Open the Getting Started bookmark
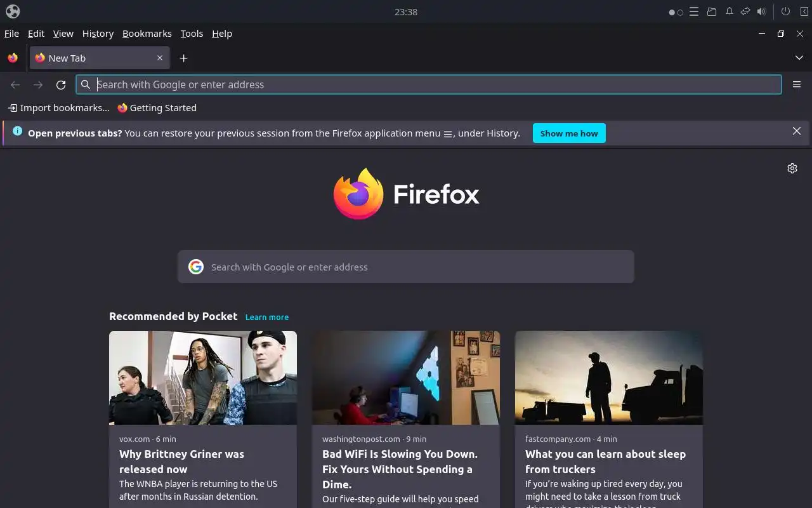The height and width of the screenshot is (508, 812). coord(157,108)
